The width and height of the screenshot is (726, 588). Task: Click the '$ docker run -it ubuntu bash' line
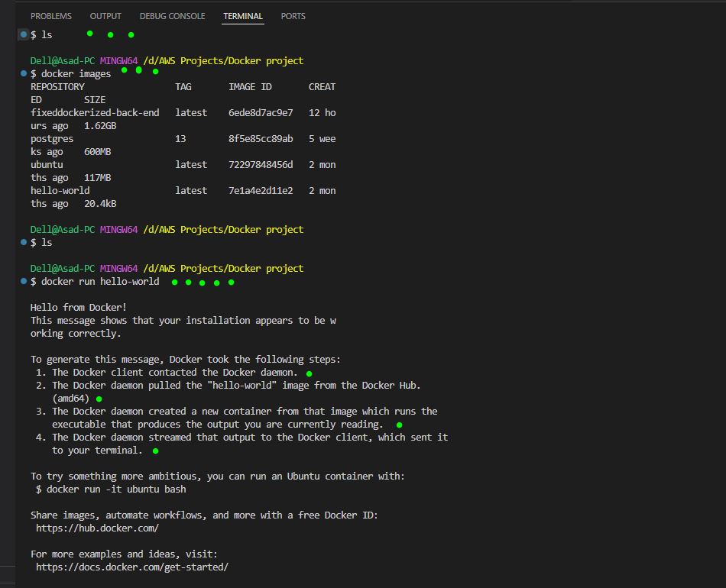coord(111,489)
